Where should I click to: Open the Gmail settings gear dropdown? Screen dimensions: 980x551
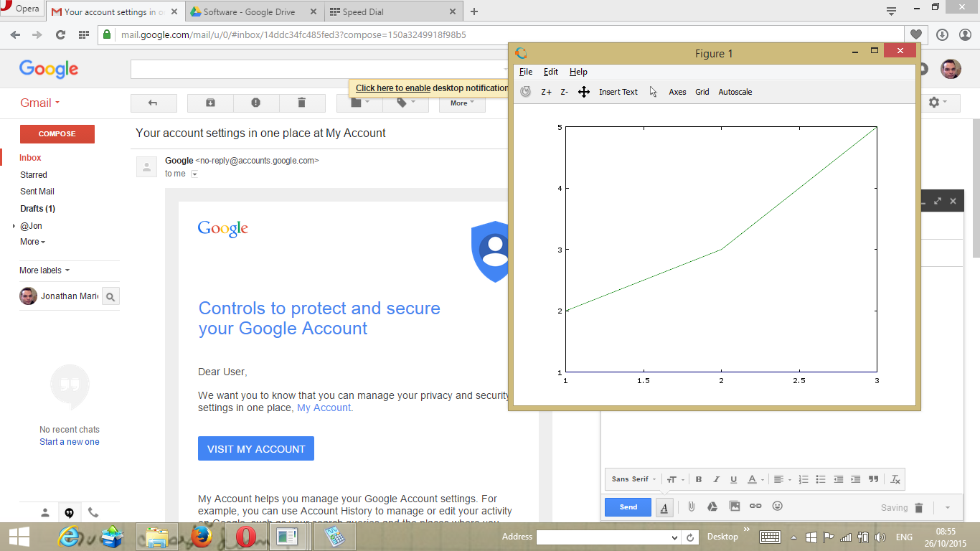tap(938, 103)
